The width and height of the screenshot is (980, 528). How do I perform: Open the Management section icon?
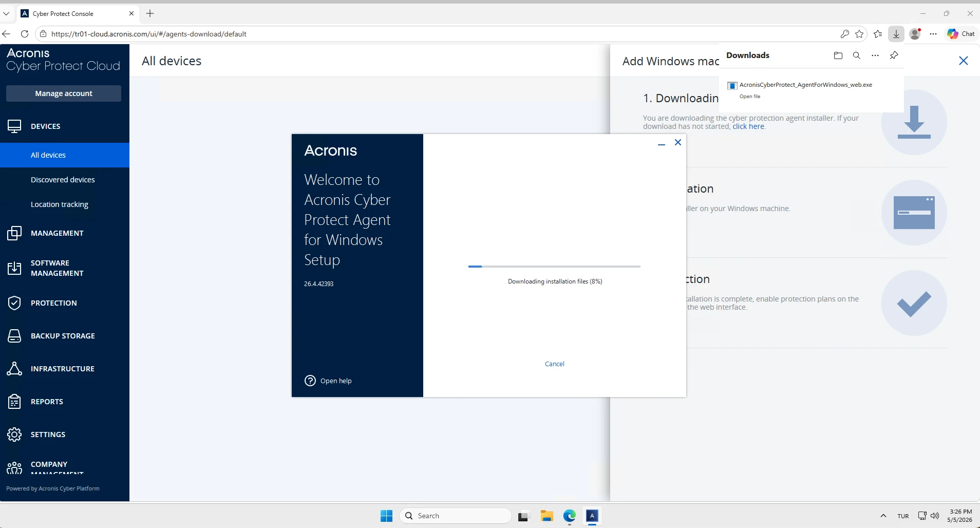14,233
